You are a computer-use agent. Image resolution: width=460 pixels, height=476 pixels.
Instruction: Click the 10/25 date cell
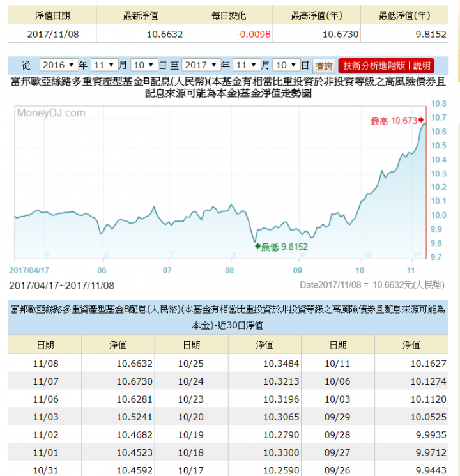click(x=191, y=364)
